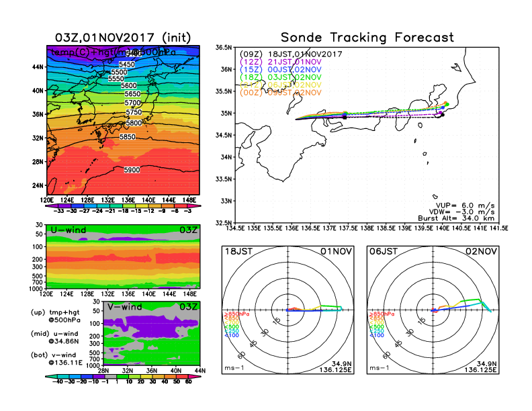Click the wind speed color bar at bottom

[122, 377]
